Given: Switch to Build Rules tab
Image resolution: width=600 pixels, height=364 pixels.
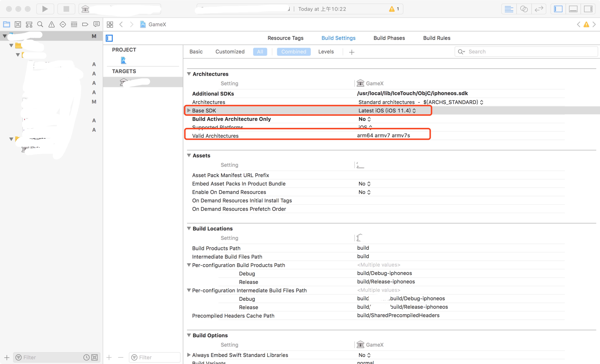Looking at the screenshot, I should 437,38.
